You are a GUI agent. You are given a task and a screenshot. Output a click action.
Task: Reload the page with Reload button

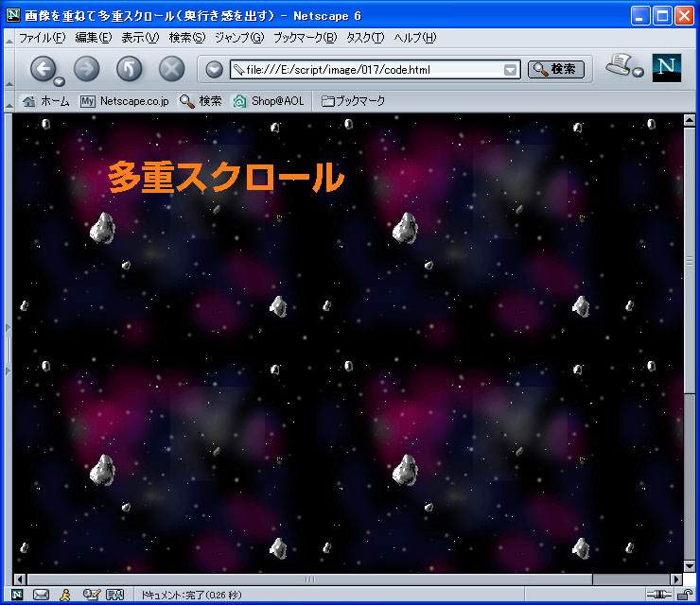point(129,69)
